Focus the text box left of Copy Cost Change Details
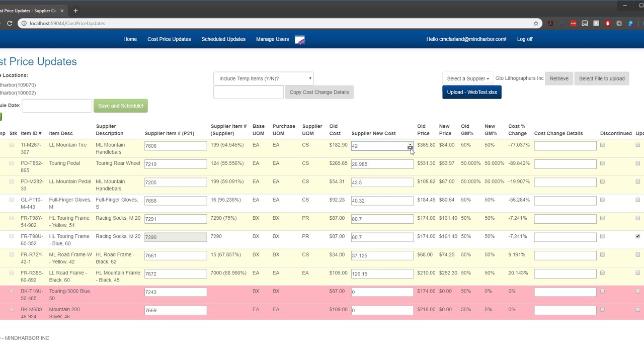The image size is (644, 362). click(x=249, y=92)
